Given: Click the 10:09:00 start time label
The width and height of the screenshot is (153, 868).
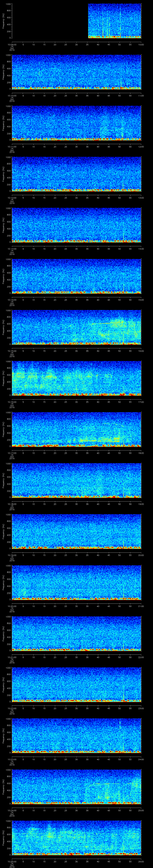Looking at the screenshot, I should pyautogui.click(x=12, y=44).
